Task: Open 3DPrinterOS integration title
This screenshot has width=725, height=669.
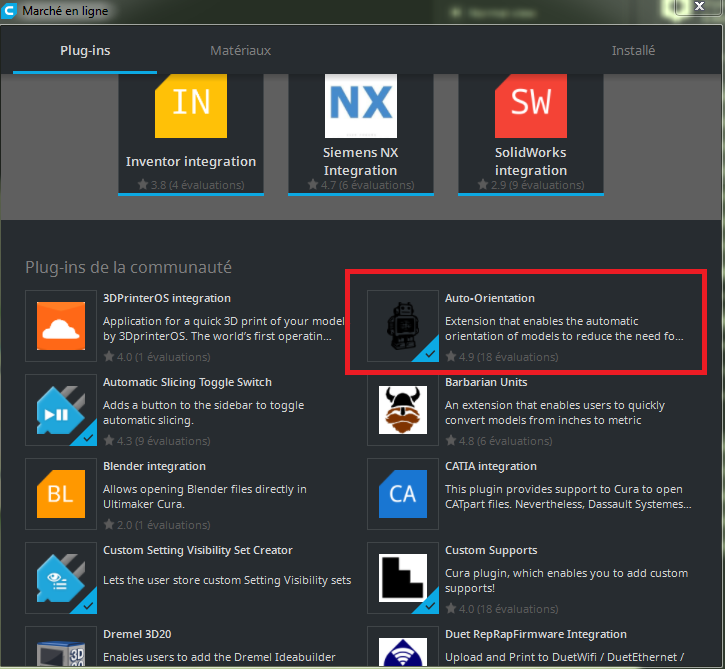Action: point(167,298)
